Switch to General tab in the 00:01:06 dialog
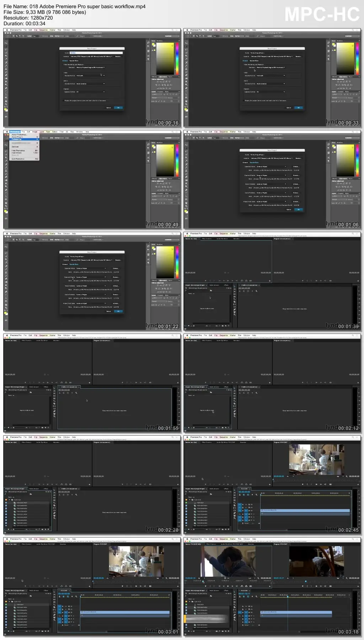 tap(245, 163)
